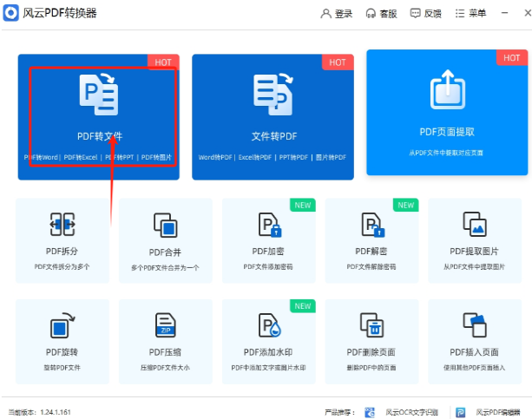
Task: Click the PDF合并 merge icon
Action: (166, 225)
